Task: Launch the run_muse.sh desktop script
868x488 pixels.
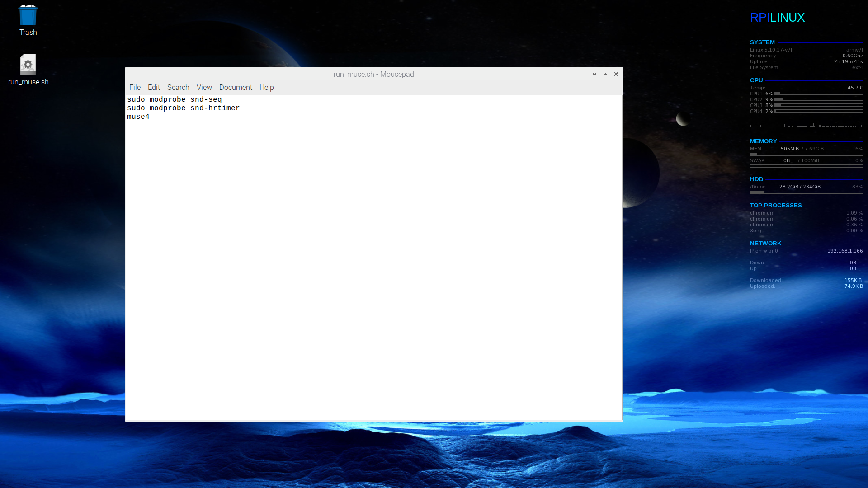Action: pos(28,65)
